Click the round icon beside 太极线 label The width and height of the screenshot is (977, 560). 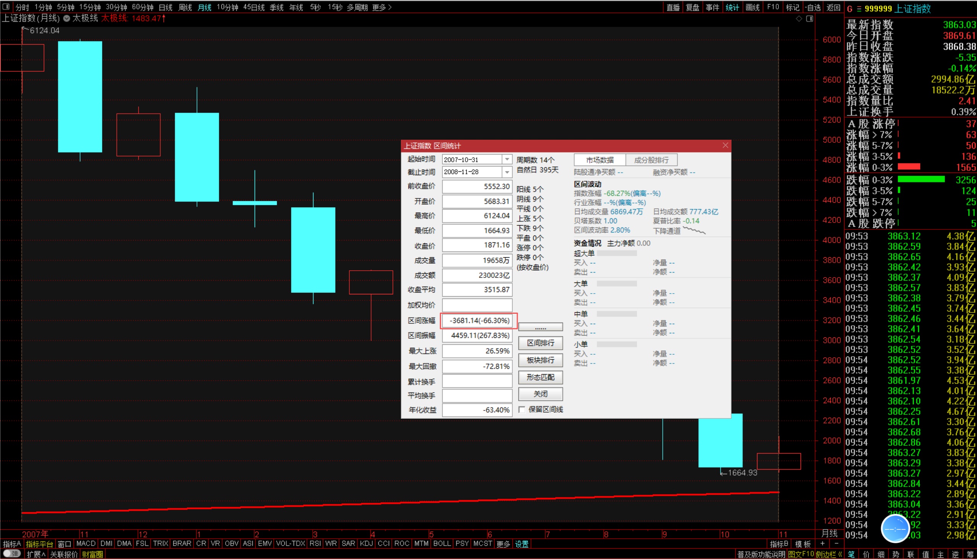click(x=66, y=18)
